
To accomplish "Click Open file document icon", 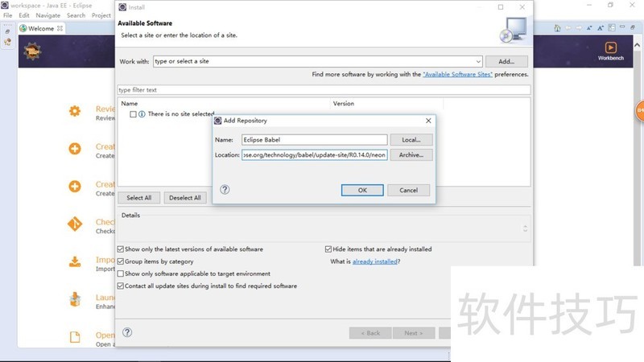I will point(75,337).
